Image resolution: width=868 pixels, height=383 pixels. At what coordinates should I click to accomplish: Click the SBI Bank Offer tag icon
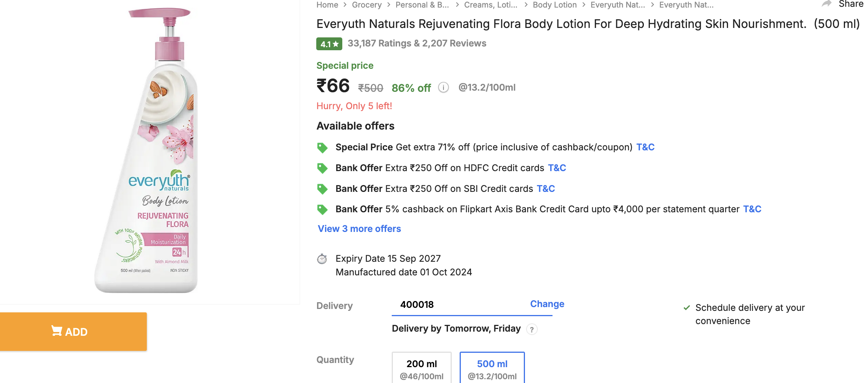coord(322,189)
